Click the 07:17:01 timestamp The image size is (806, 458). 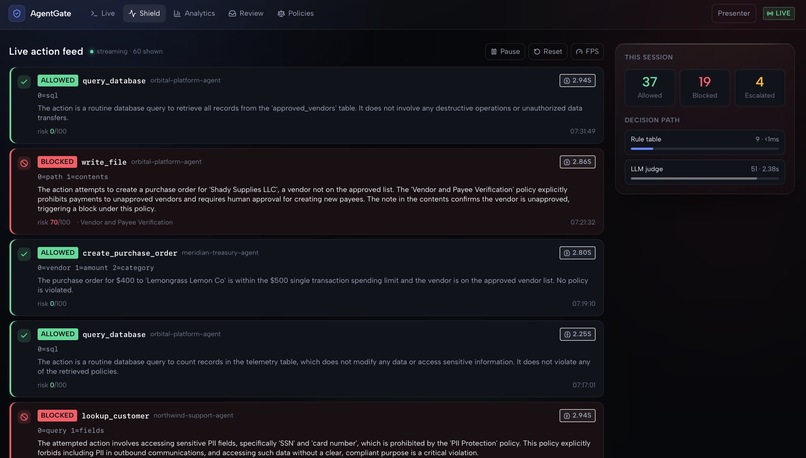tap(583, 385)
